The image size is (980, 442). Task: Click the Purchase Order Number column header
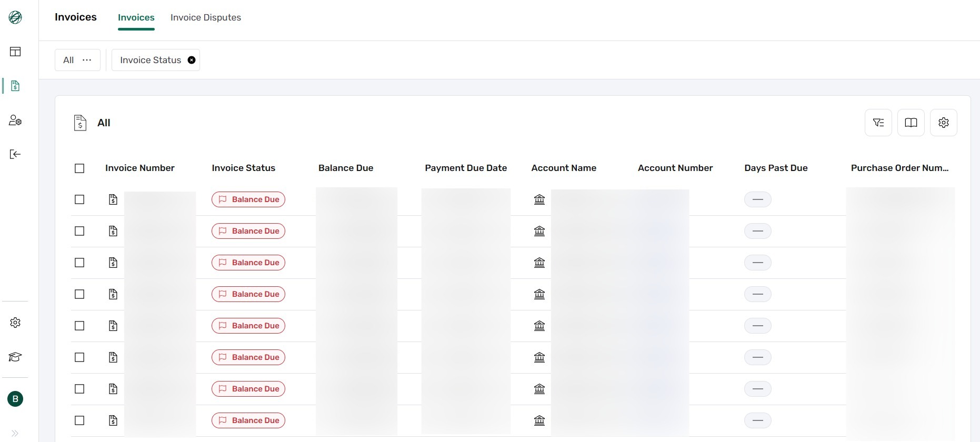[x=899, y=168]
